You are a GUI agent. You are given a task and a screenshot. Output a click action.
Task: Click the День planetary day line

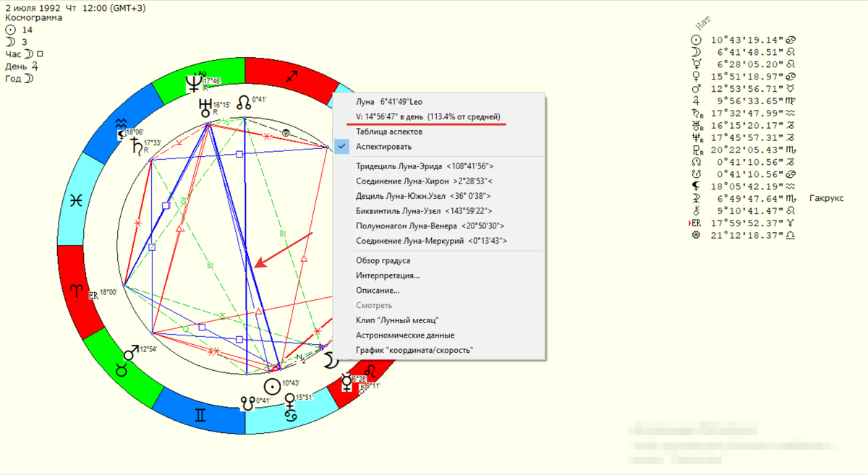point(21,66)
